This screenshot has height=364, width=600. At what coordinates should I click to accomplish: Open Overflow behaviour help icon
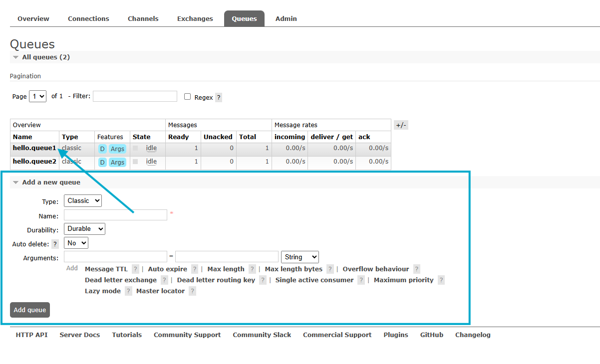[x=417, y=269]
